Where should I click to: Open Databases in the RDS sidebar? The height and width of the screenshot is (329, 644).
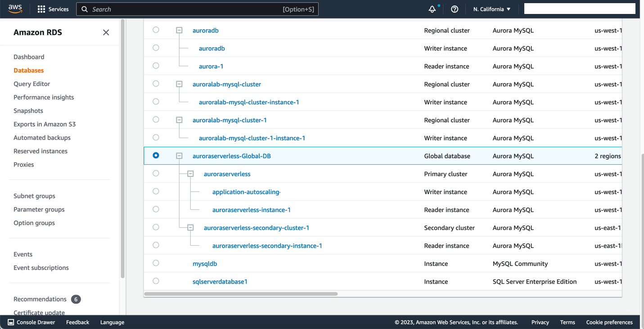coord(29,70)
